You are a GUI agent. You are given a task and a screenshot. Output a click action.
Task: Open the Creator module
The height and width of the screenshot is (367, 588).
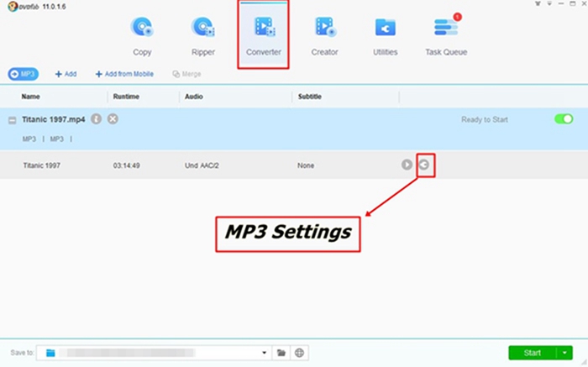point(324,35)
